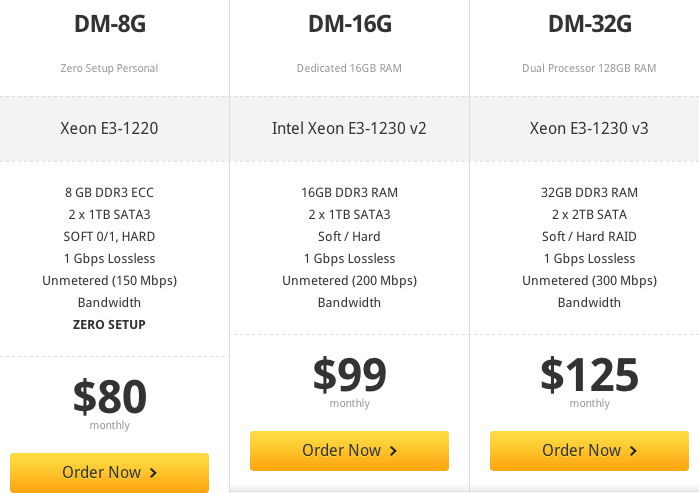Click the Dedicated 16GB RAM subtitle
The height and width of the screenshot is (493, 699).
tap(349, 69)
